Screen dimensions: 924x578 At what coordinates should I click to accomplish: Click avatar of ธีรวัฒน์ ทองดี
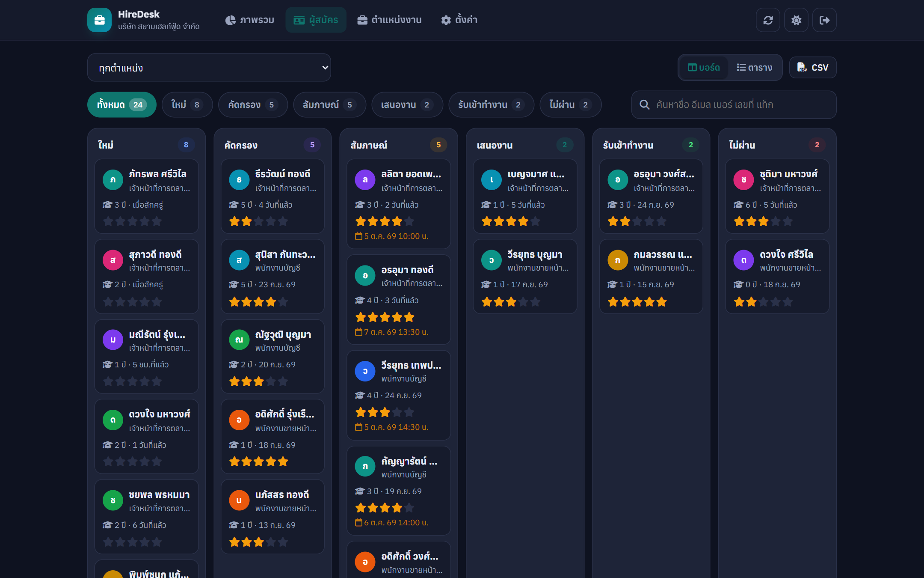(x=239, y=180)
